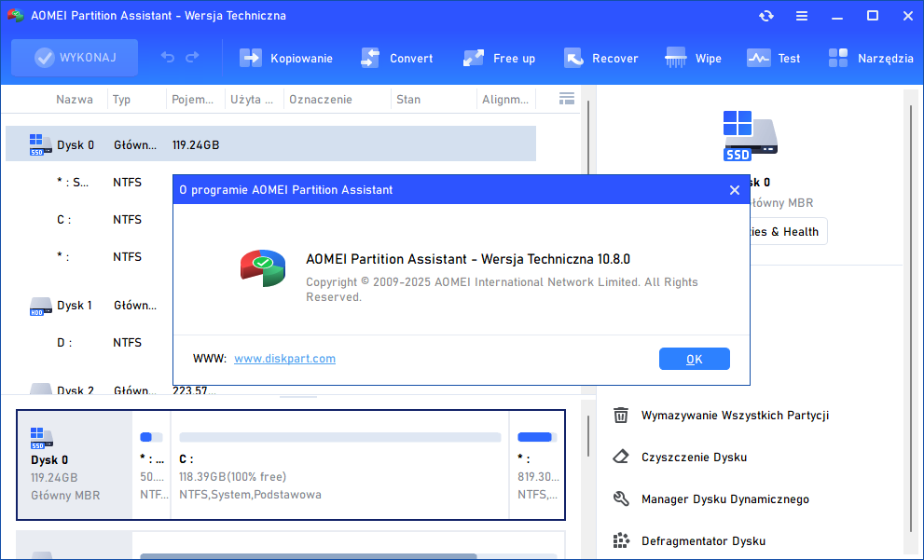924x560 pixels.
Task: Click the disk map vertical scrollbar
Action: pyautogui.click(x=587, y=436)
